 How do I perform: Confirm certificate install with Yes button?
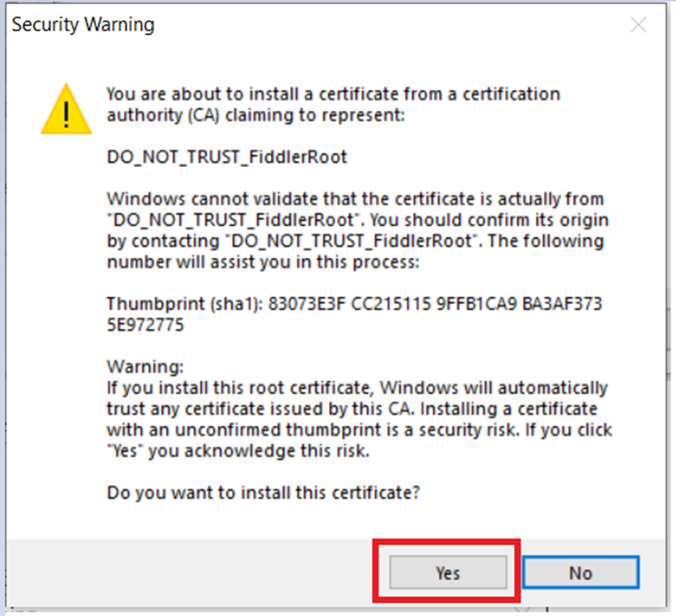click(x=448, y=572)
